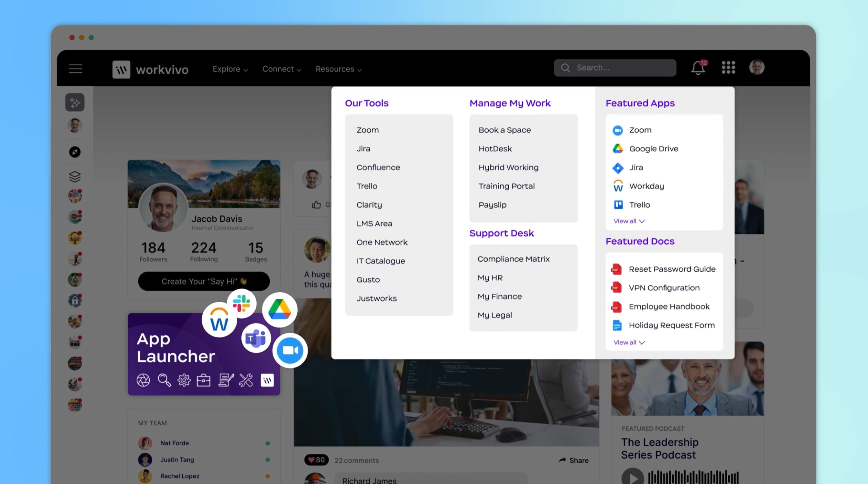Screen dimensions: 868x484
Task: Open the Employee Handbook doc link
Action: point(669,306)
